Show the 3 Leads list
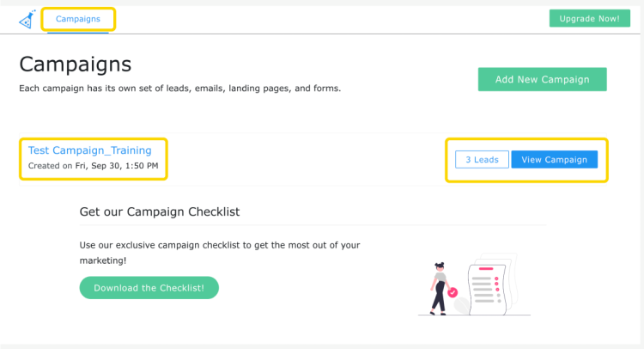This screenshot has height=349, width=644. (482, 160)
